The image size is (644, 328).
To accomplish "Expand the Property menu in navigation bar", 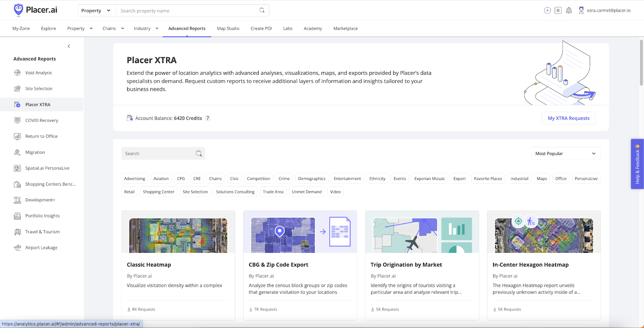I will (x=80, y=29).
